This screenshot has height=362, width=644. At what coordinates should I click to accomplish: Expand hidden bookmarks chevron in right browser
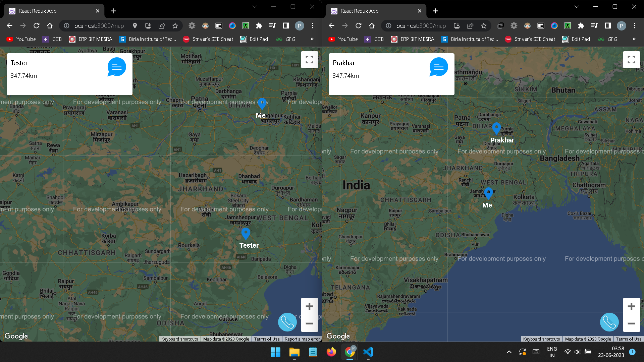pos(634,39)
